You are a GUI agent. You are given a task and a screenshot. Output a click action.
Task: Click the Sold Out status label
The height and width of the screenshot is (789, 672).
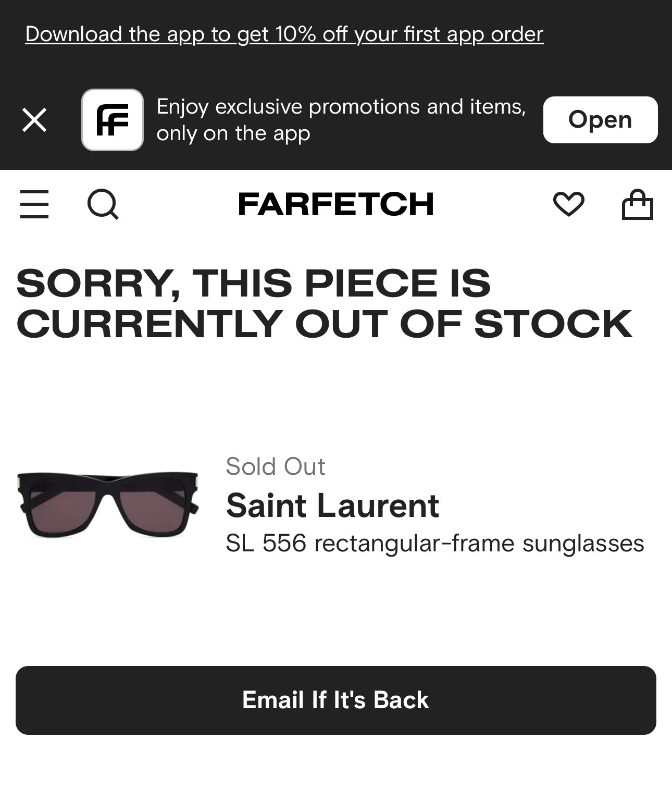pyautogui.click(x=276, y=466)
